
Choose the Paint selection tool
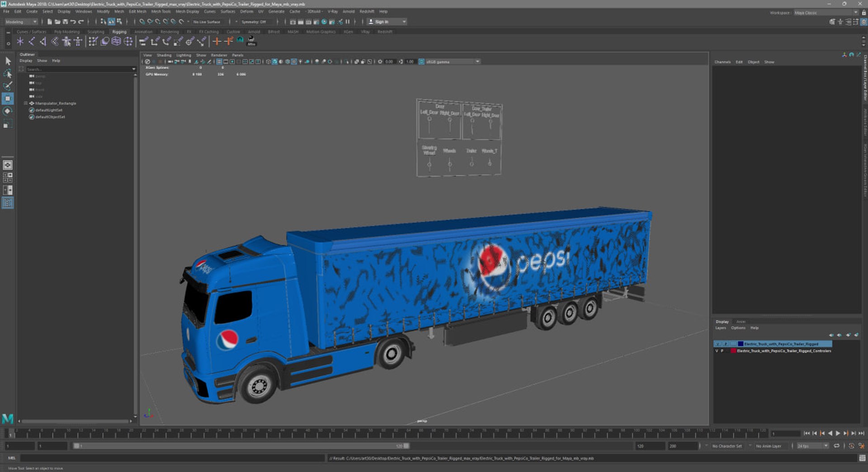pyautogui.click(x=8, y=86)
